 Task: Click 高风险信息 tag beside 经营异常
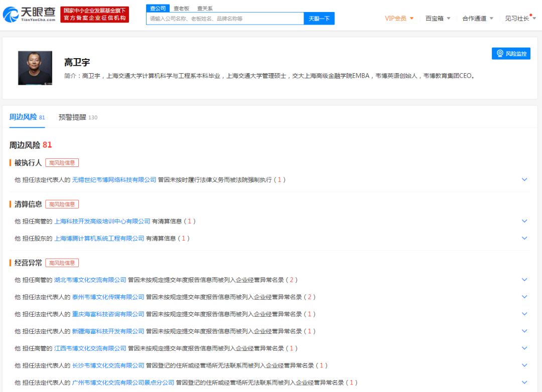62,262
